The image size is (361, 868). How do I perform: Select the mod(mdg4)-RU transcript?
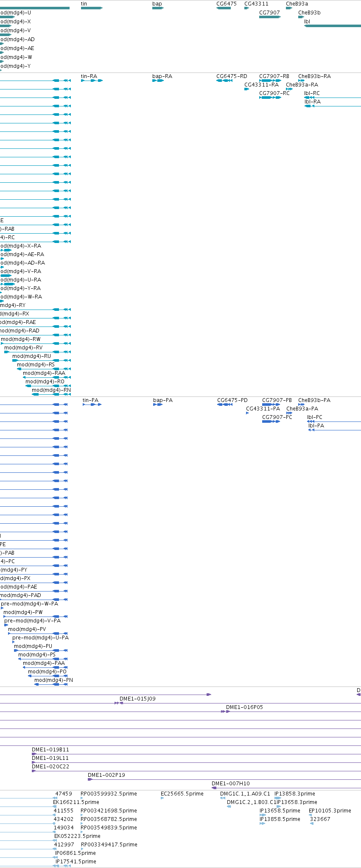tap(42, 360)
